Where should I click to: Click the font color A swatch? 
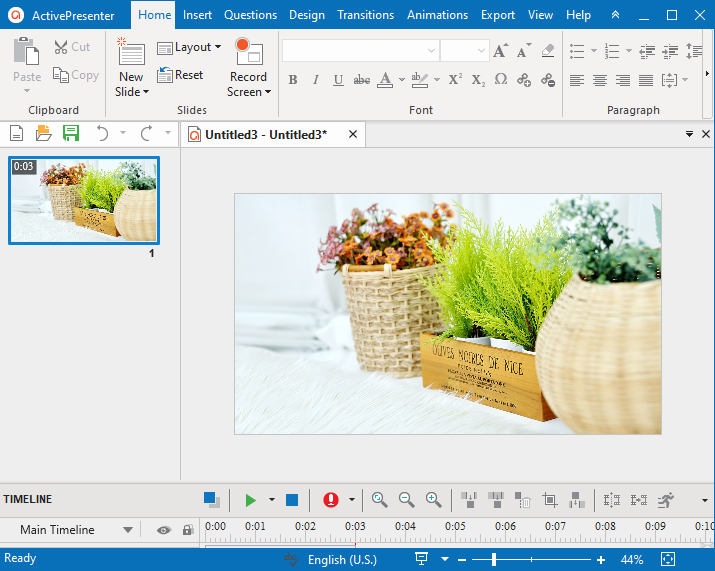[x=385, y=80]
